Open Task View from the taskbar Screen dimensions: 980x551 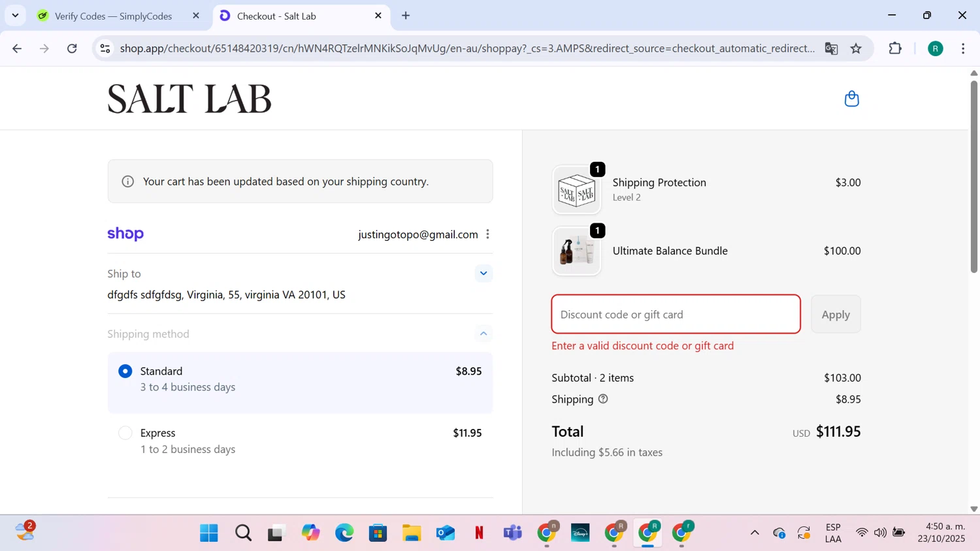pos(277,533)
